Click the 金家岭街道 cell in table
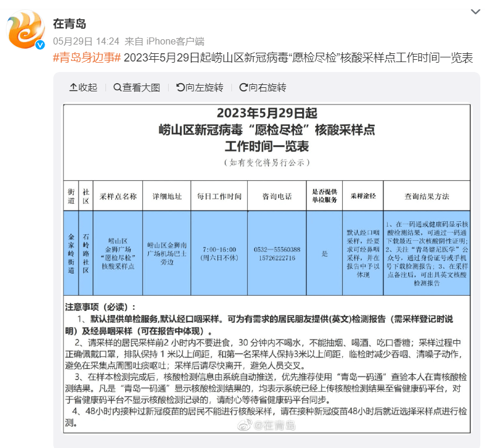The height and width of the screenshot is (448, 485). [71, 253]
